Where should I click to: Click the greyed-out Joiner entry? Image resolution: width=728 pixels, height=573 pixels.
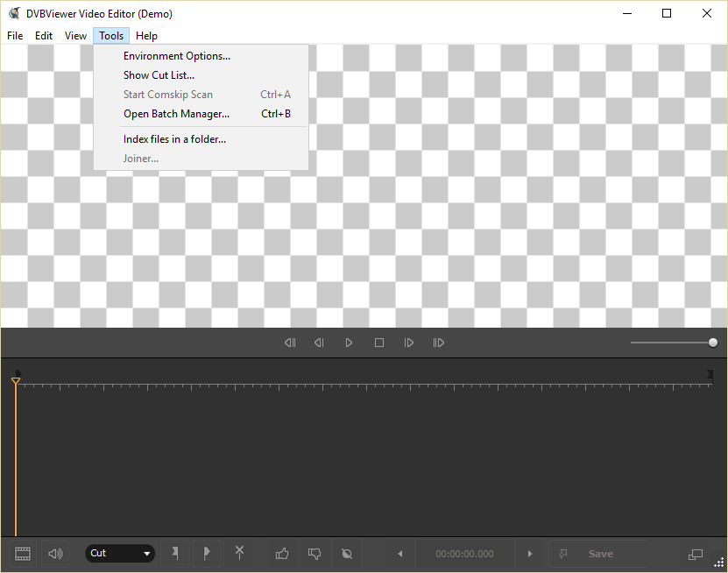tap(201, 159)
